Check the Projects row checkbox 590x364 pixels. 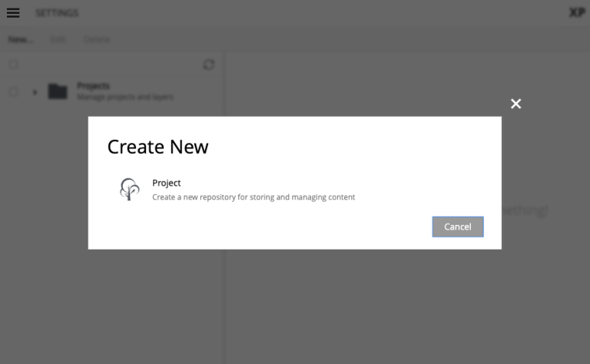coord(13,91)
